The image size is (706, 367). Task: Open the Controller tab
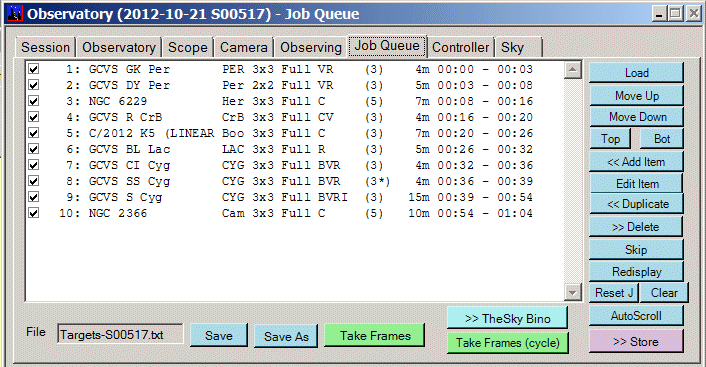click(x=460, y=47)
